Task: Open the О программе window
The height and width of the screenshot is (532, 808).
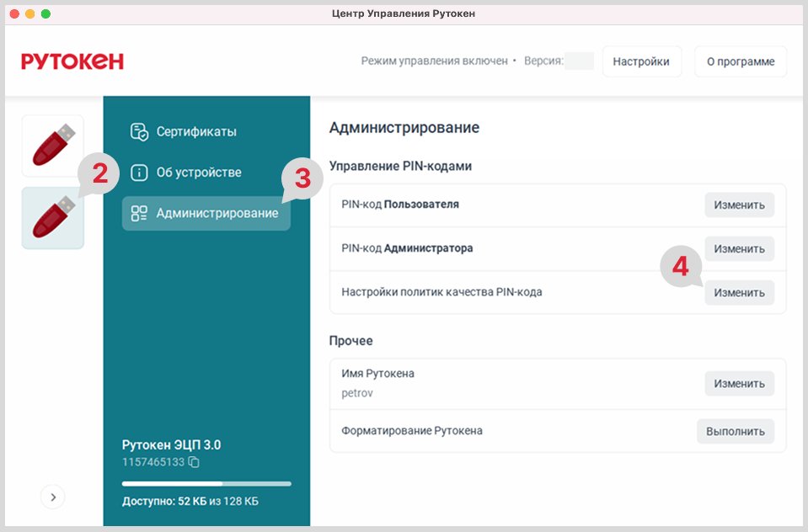Action: pos(740,61)
